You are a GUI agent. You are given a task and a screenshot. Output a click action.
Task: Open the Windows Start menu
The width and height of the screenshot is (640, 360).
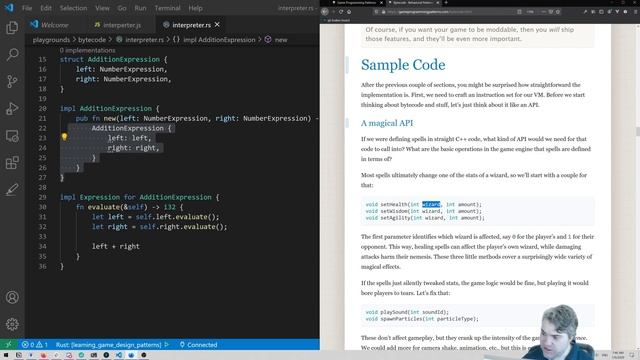6,355
